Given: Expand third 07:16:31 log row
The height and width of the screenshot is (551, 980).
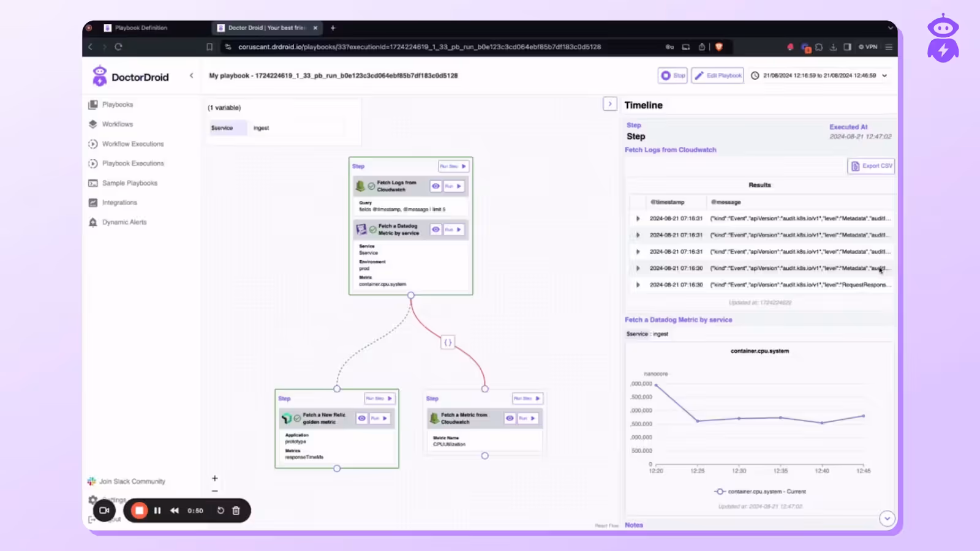Looking at the screenshot, I should point(638,252).
